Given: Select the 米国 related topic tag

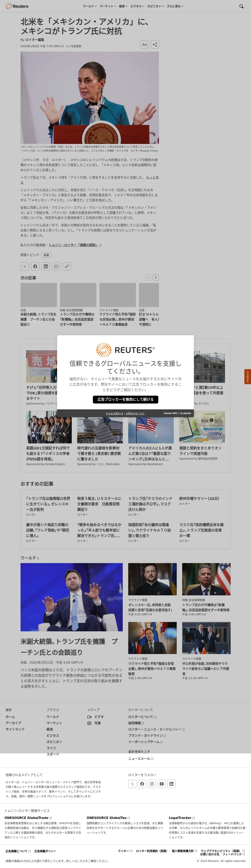Looking at the screenshot, I should [46, 255].
